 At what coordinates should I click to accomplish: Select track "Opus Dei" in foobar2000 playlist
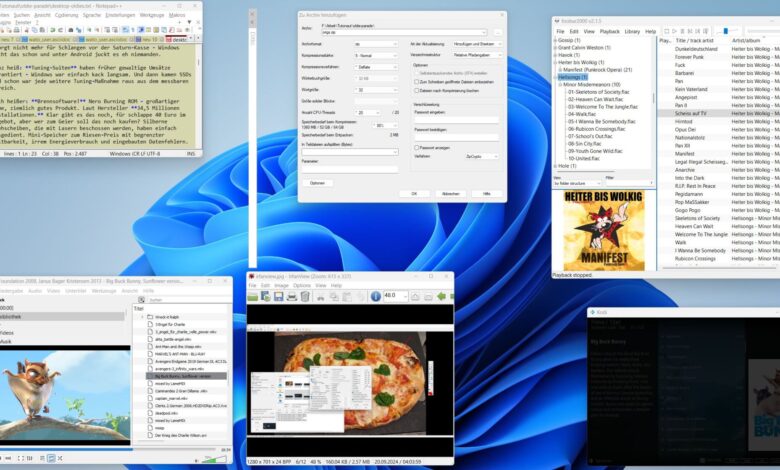click(685, 129)
